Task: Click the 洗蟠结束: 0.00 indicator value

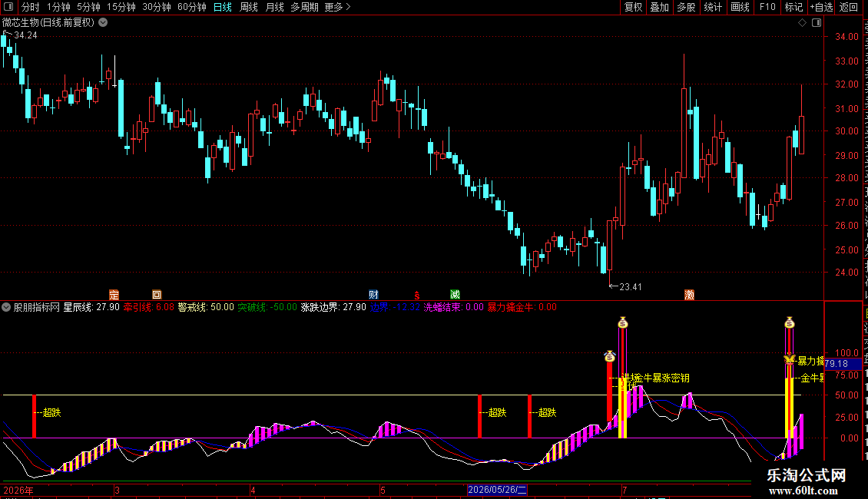Action: click(x=453, y=307)
